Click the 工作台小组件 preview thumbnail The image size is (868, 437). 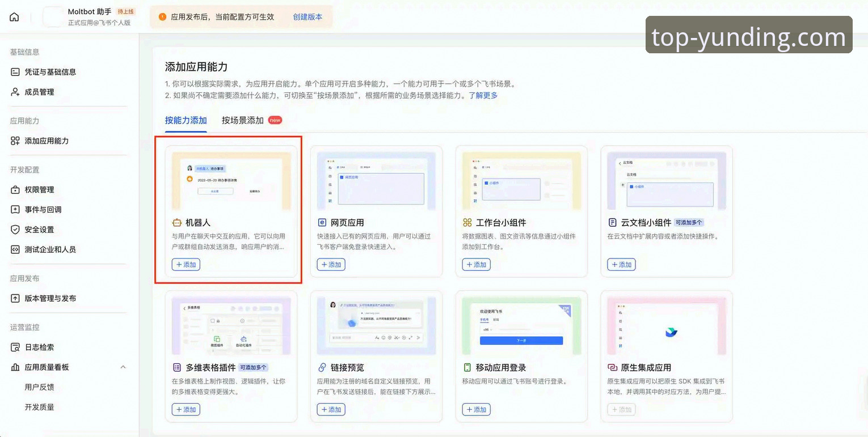pyautogui.click(x=522, y=181)
